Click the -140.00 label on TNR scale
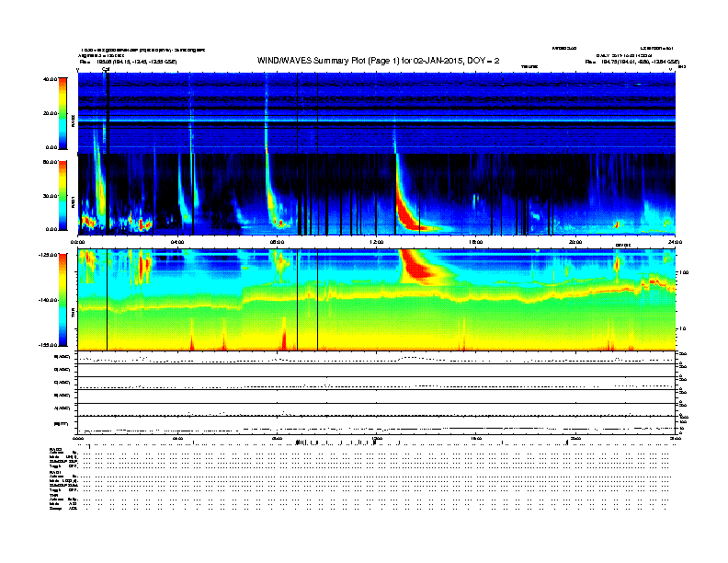Image resolution: width=728 pixels, height=563 pixels. tap(48, 300)
